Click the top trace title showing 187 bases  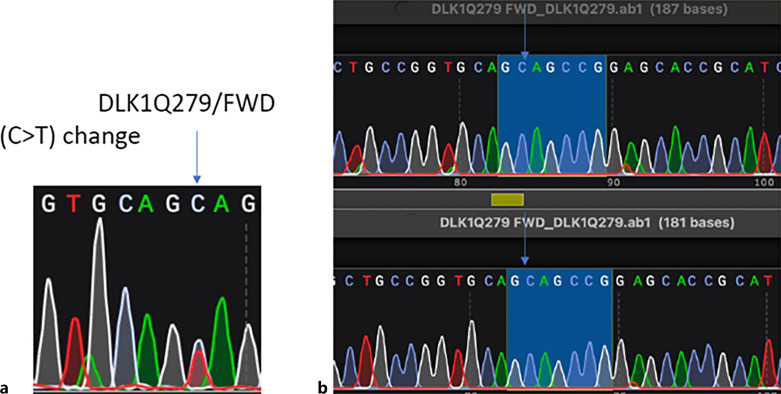[579, 8]
